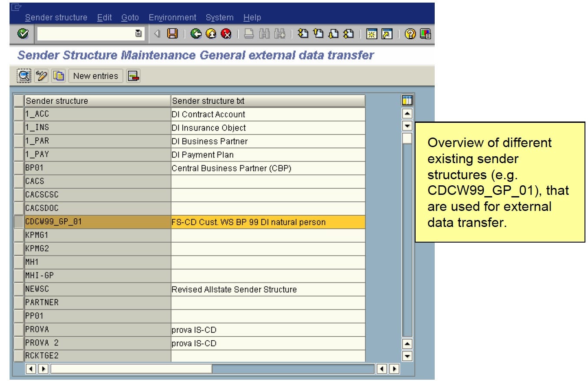Click the Create new session icon
The width and height of the screenshot is (588, 381).
point(371,34)
